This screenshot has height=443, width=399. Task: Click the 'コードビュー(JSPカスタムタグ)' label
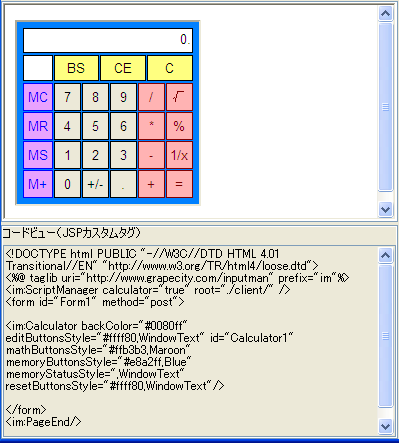click(x=71, y=233)
